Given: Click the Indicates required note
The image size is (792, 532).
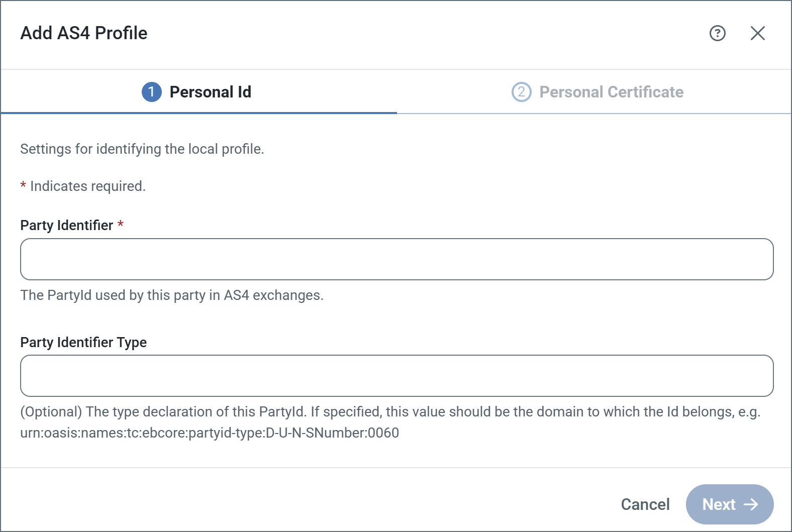Looking at the screenshot, I should pyautogui.click(x=87, y=186).
